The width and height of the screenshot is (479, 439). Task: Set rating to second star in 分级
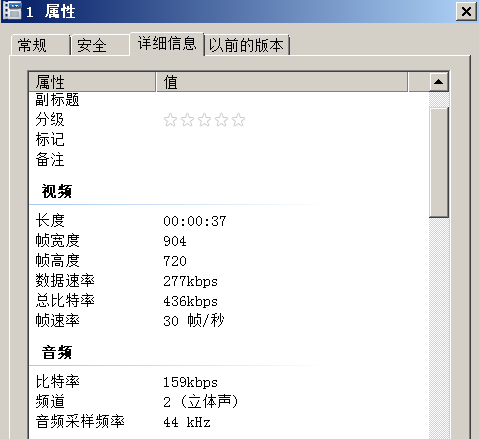[x=187, y=120]
